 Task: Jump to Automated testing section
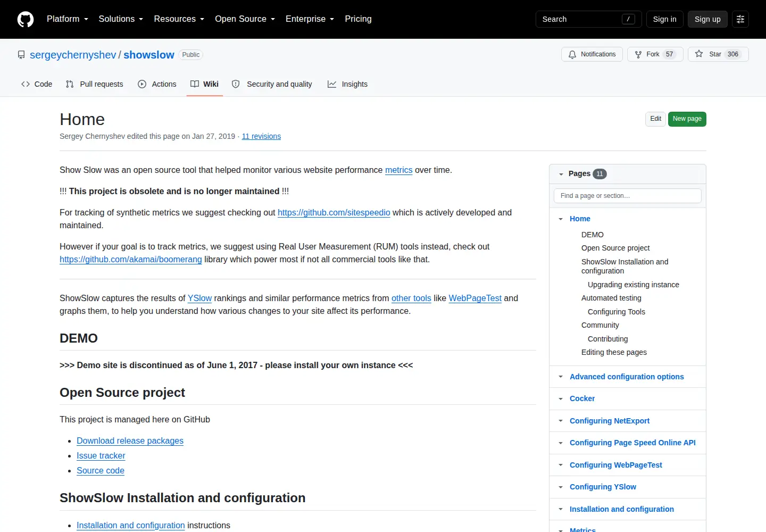tap(611, 298)
